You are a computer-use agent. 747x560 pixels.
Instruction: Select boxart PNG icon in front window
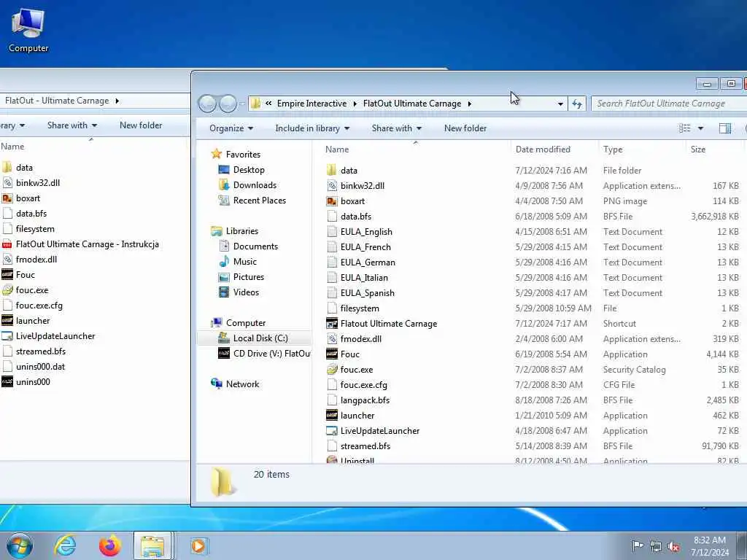point(332,201)
